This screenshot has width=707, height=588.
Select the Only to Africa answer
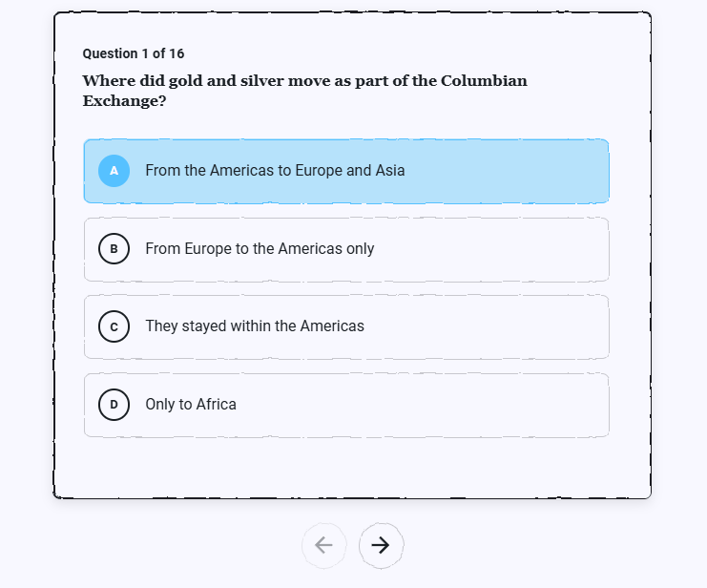pos(346,405)
